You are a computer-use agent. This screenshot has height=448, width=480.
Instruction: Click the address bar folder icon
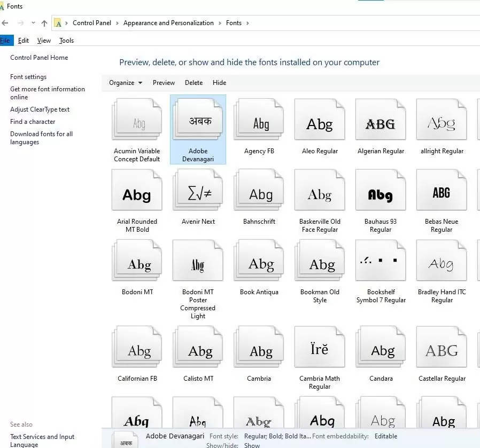pyautogui.click(x=58, y=23)
